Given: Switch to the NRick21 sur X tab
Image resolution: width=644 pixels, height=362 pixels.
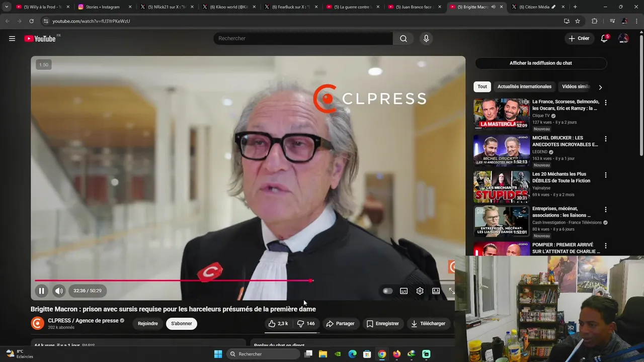Looking at the screenshot, I should [x=166, y=7].
